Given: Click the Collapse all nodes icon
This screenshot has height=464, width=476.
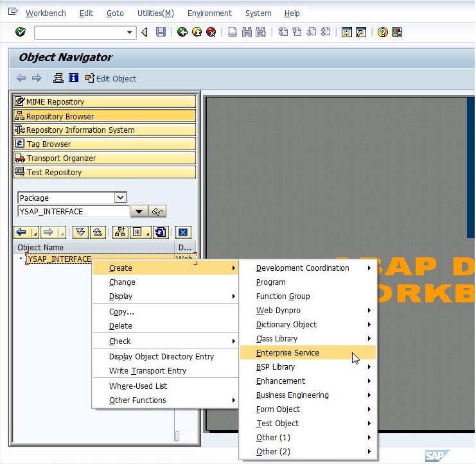Looking at the screenshot, I should [x=96, y=232].
